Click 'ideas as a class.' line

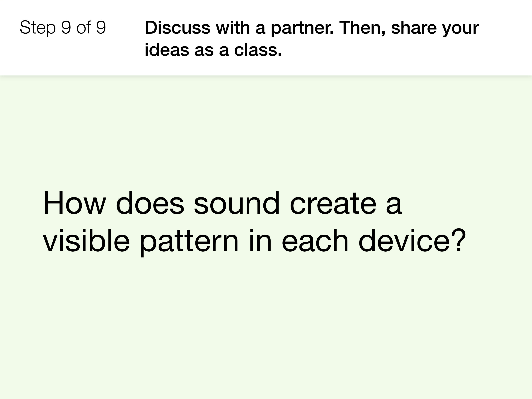213,50
